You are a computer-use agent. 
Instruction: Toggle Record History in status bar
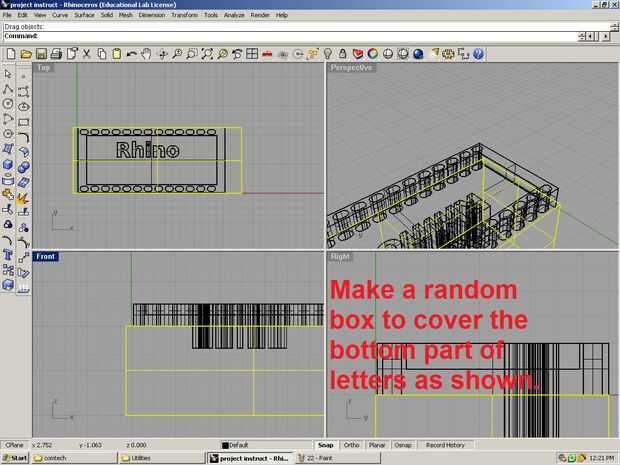445,445
